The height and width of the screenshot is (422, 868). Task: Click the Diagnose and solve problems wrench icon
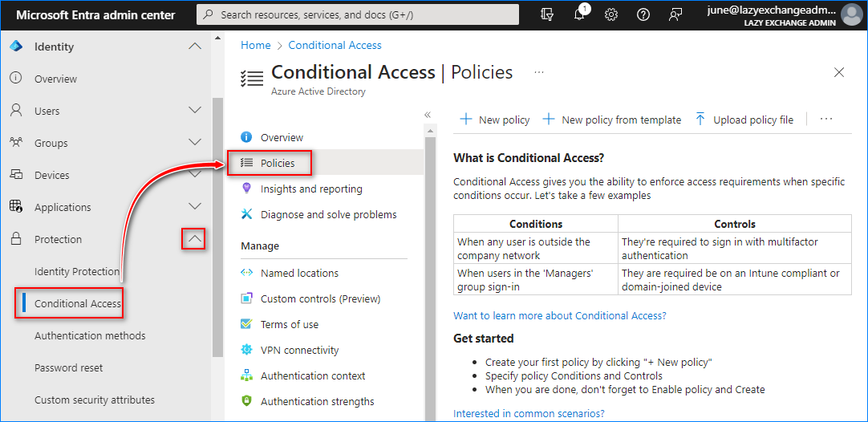(x=246, y=213)
